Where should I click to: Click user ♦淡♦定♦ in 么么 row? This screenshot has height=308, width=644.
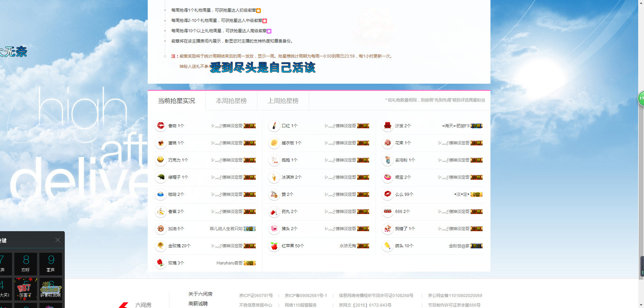(x=462, y=194)
